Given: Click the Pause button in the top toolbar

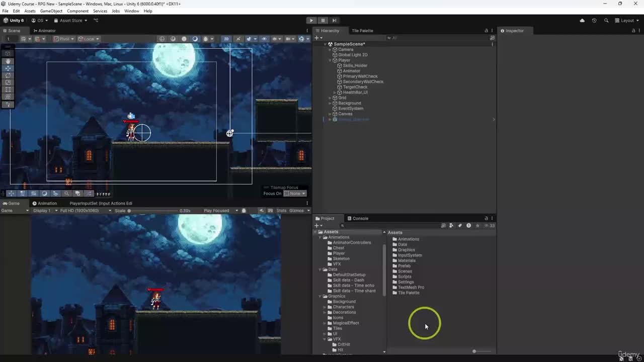Looking at the screenshot, I should (323, 20).
